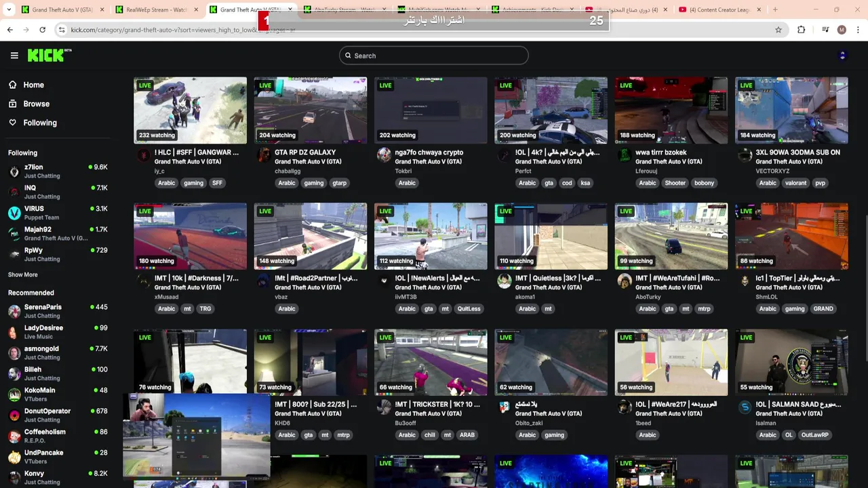Open akoma1 streamer avatar

[504, 281]
